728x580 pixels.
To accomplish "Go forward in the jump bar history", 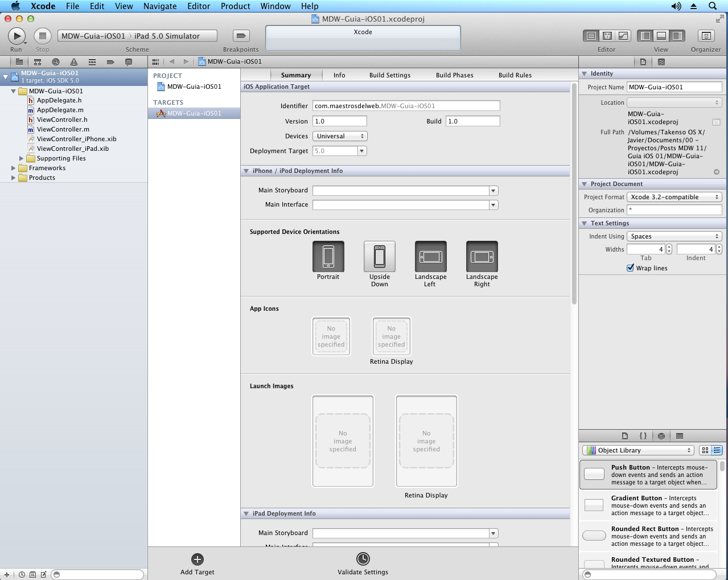I will [186, 61].
